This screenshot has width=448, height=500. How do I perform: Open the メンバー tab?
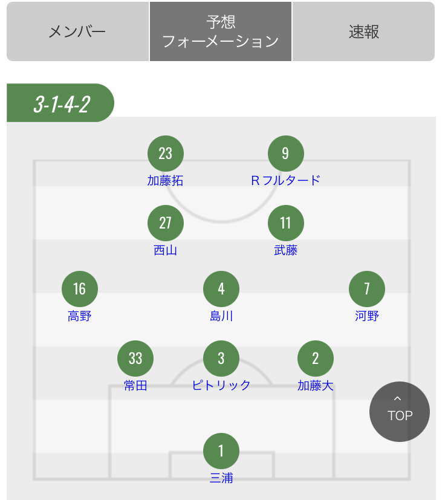coord(77,31)
